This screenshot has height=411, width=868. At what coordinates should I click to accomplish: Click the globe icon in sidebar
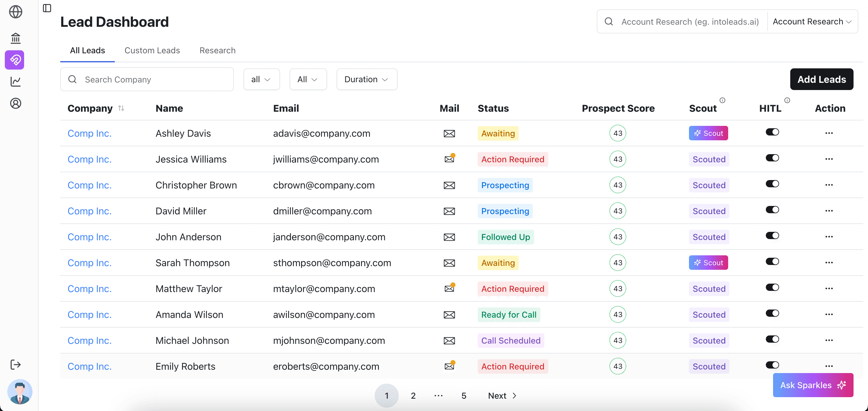click(15, 12)
